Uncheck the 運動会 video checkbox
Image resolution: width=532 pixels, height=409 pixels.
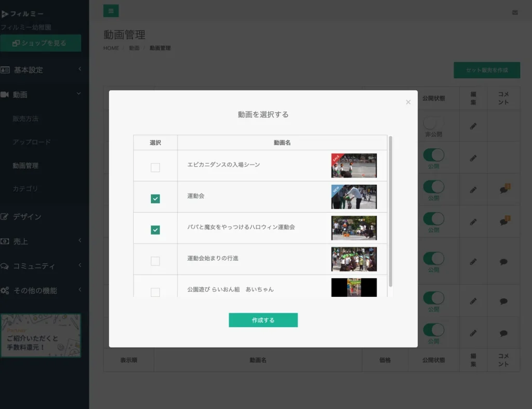pyautogui.click(x=155, y=199)
